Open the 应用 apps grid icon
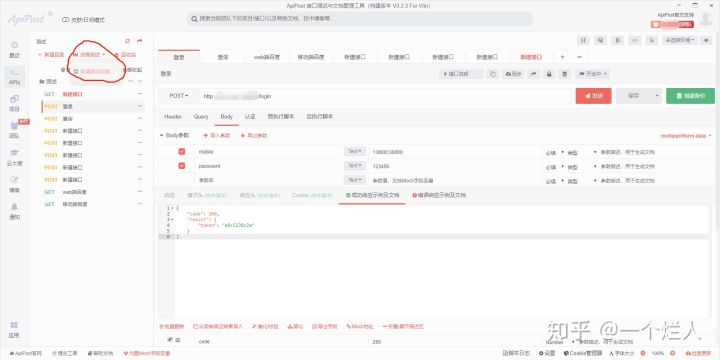The image size is (720, 360). [x=14, y=329]
